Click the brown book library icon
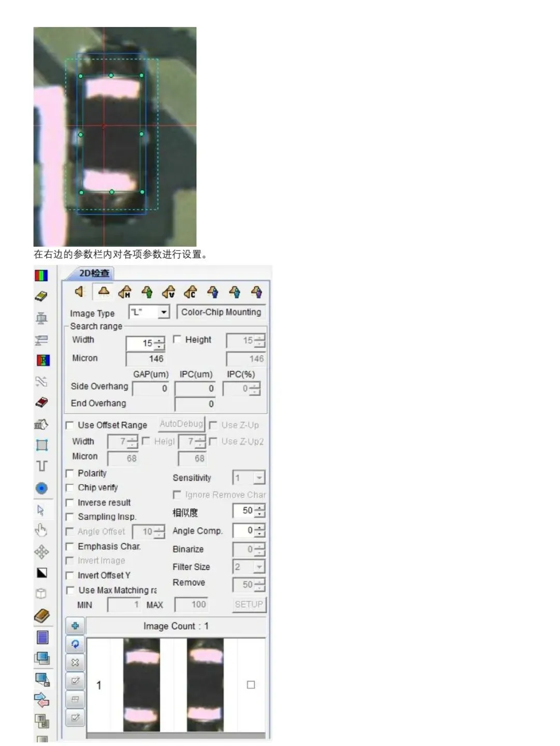This screenshot has height=746, width=560. (x=41, y=615)
